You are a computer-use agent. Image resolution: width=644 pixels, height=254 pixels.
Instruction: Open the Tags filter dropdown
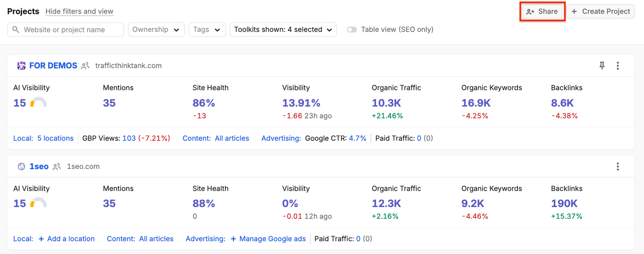207,29
